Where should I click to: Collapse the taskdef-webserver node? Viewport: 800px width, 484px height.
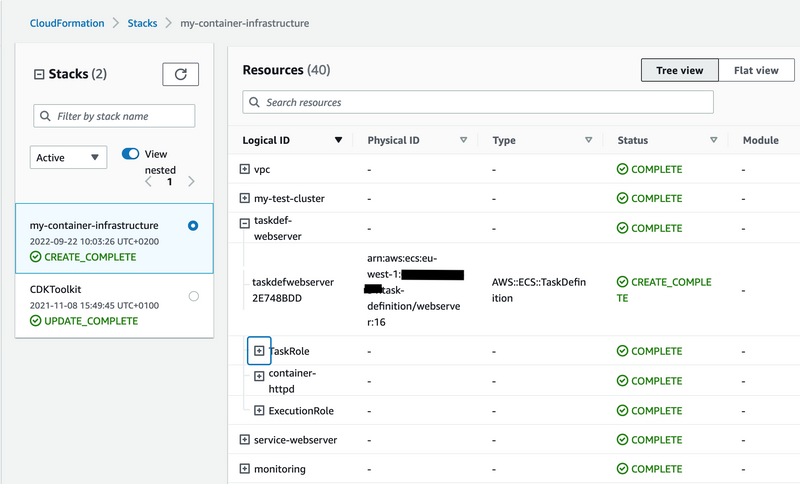244,223
